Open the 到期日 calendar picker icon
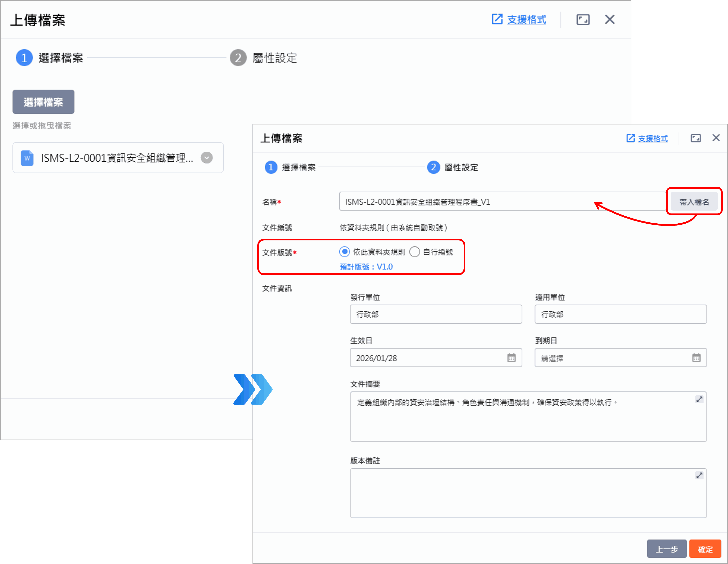The width and height of the screenshot is (728, 564). tap(696, 358)
